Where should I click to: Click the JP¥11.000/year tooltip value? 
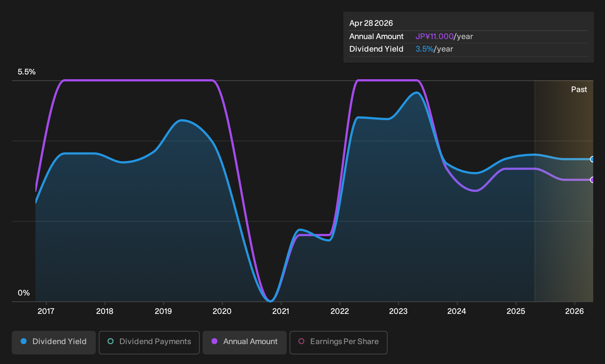(444, 36)
